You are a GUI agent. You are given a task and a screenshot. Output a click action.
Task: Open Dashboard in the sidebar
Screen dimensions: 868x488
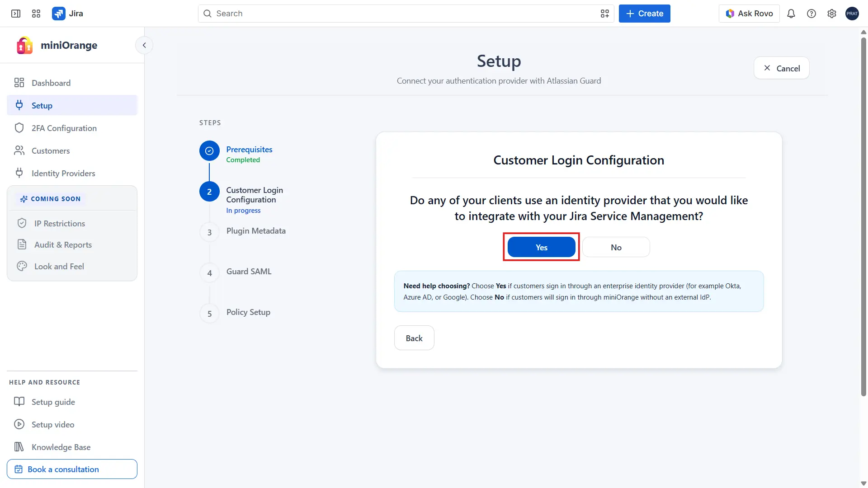pos(72,83)
